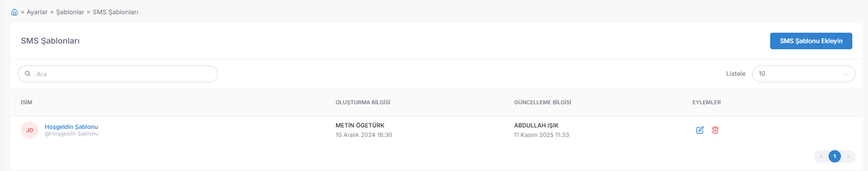The height and width of the screenshot is (171, 868).
Task: Open Ayarlar in the breadcrumb
Action: [37, 12]
